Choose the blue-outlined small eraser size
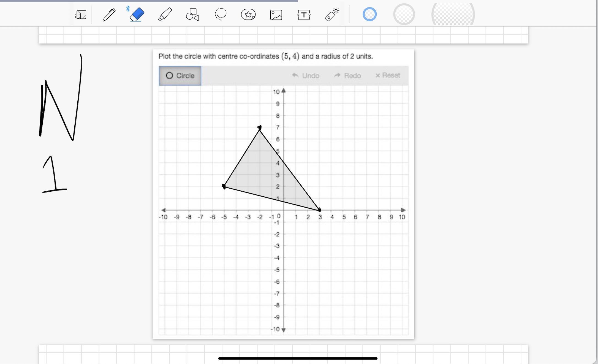The width and height of the screenshot is (598, 364). click(x=369, y=14)
